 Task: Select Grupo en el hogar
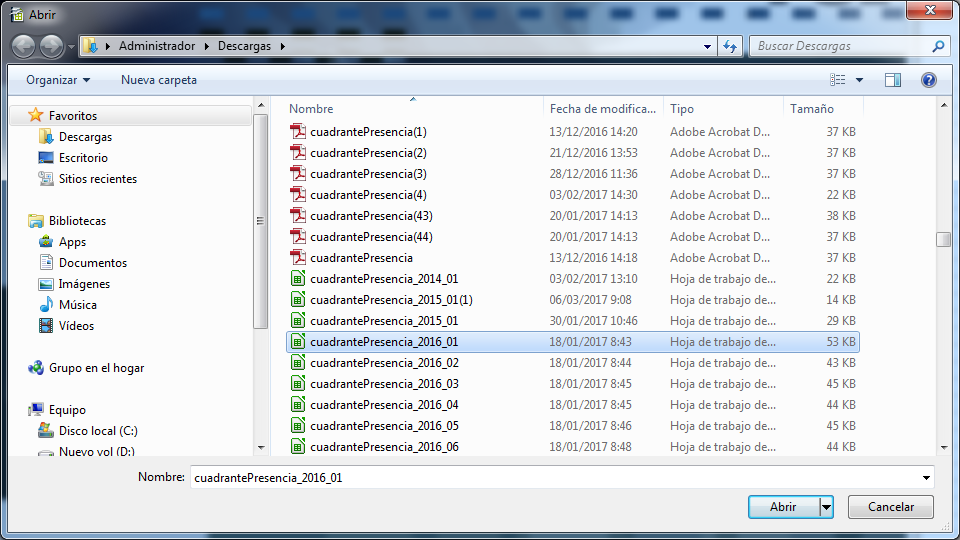pos(96,368)
